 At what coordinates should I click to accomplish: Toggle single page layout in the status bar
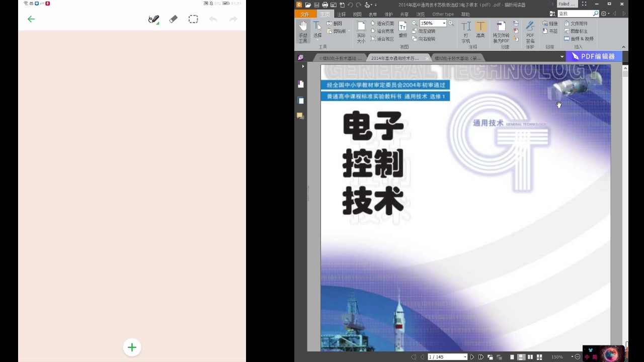click(x=512, y=356)
